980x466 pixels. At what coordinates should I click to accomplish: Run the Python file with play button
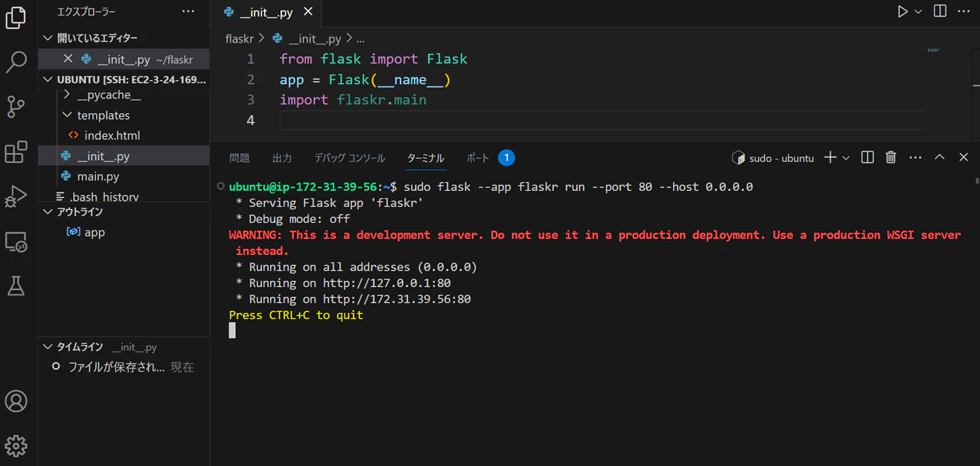point(902,12)
